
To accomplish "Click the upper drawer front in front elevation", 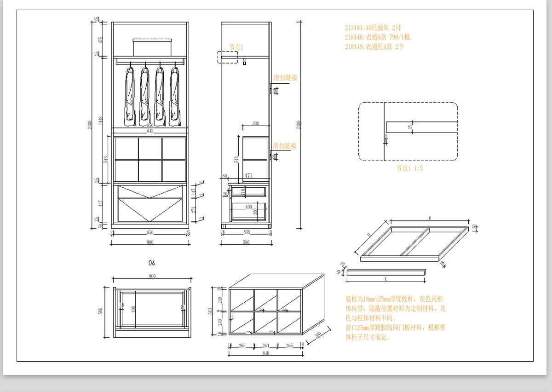I will click(x=150, y=191).
